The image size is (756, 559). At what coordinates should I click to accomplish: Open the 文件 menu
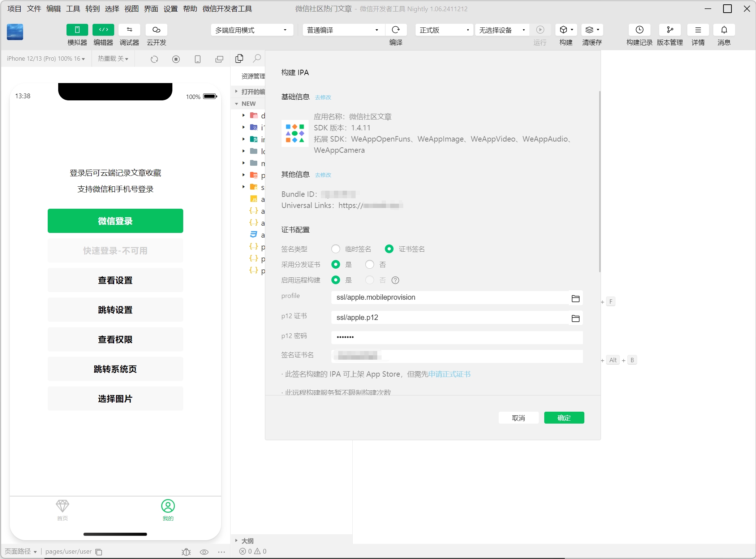(34, 9)
